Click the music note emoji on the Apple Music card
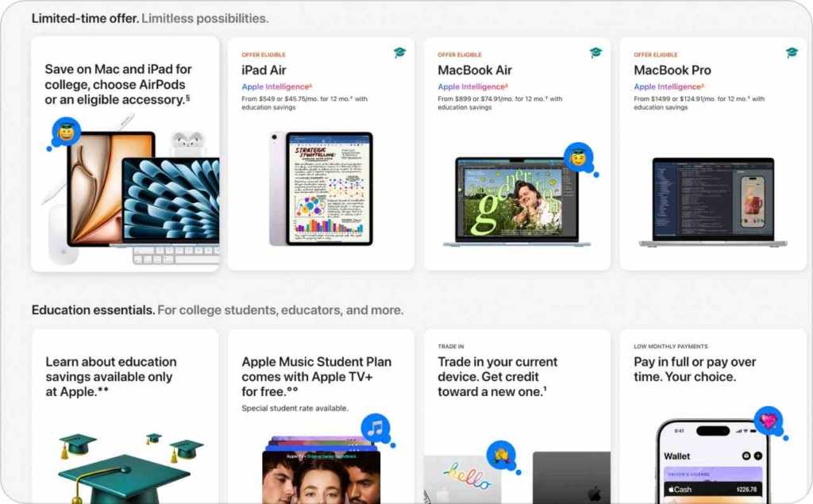The image size is (813, 504). [374, 427]
